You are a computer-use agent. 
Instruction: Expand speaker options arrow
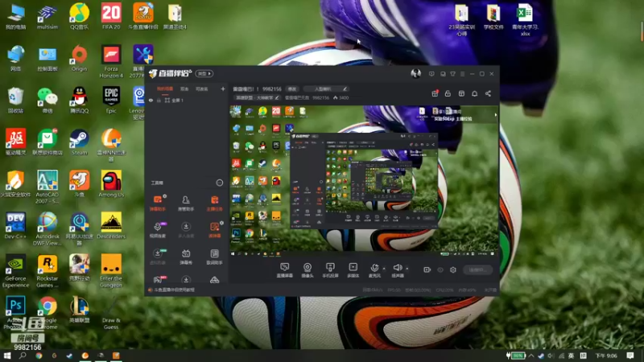coord(407,269)
